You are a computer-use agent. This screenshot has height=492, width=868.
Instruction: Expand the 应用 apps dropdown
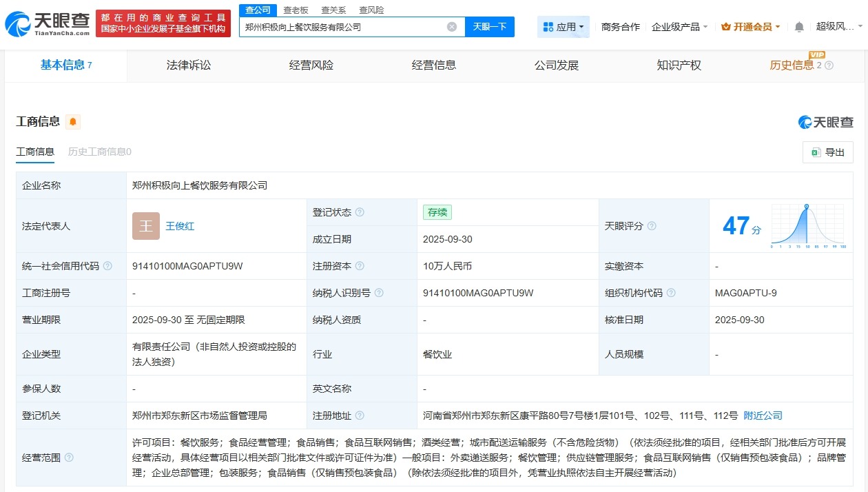562,26
